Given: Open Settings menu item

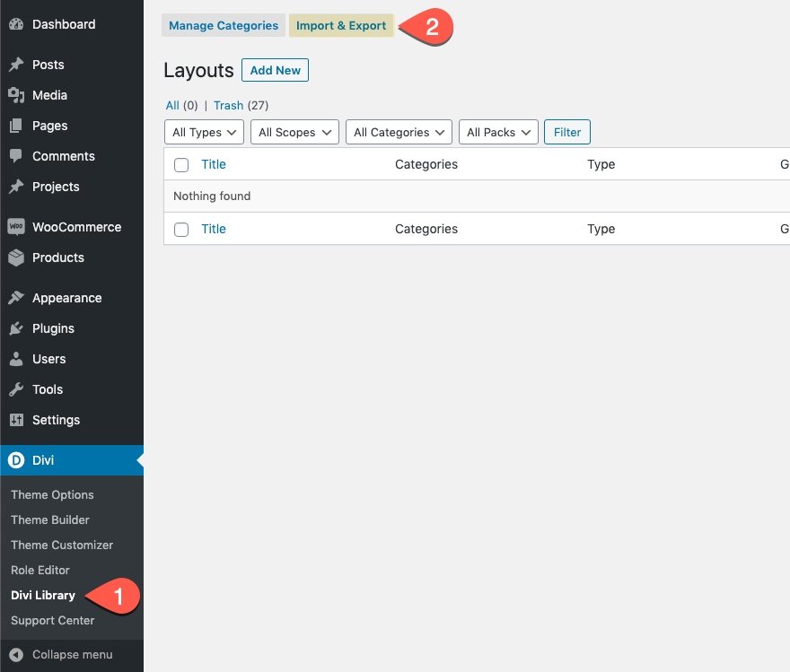Looking at the screenshot, I should (72, 420).
